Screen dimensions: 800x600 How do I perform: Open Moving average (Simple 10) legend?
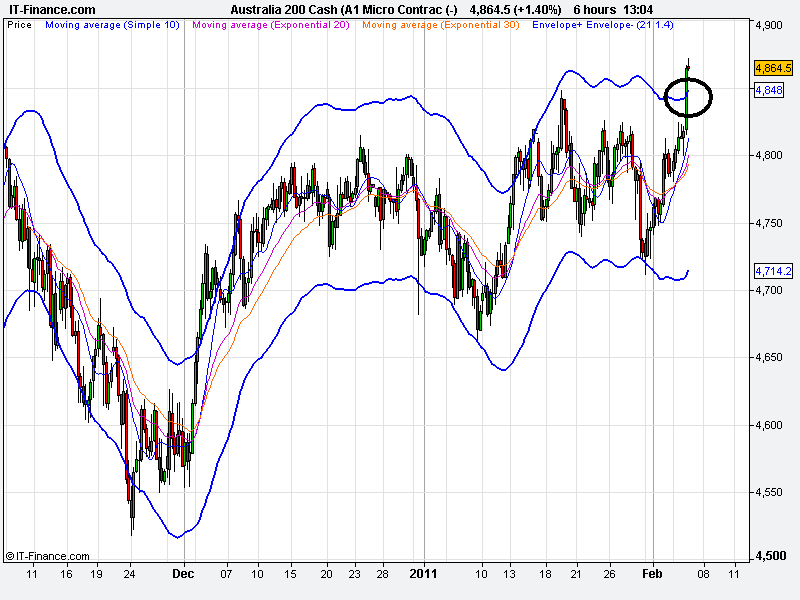tap(113, 24)
